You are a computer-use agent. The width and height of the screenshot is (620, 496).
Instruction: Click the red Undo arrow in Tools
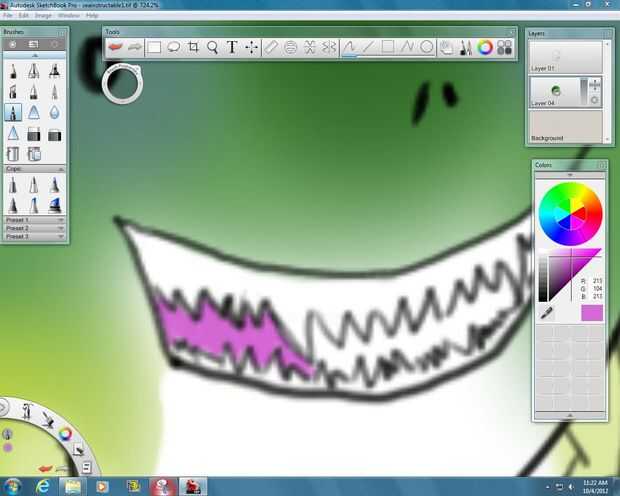pyautogui.click(x=115, y=47)
